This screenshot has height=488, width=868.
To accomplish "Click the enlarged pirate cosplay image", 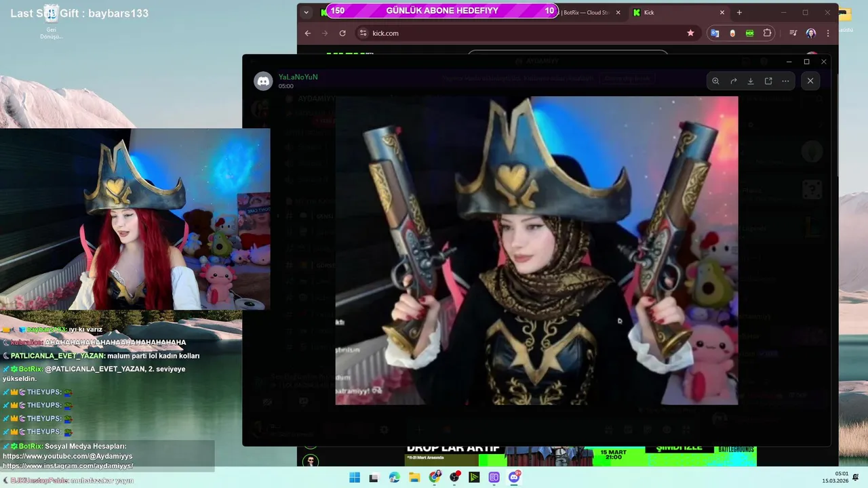I will pyautogui.click(x=536, y=250).
